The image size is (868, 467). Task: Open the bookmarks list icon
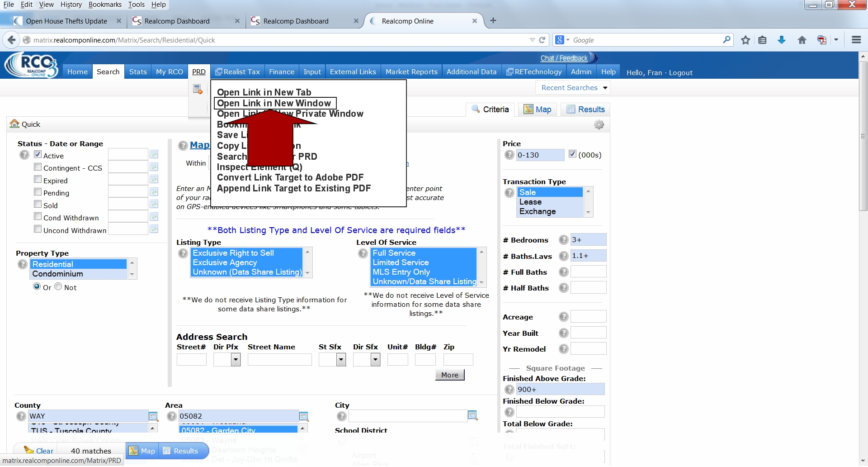pos(762,40)
